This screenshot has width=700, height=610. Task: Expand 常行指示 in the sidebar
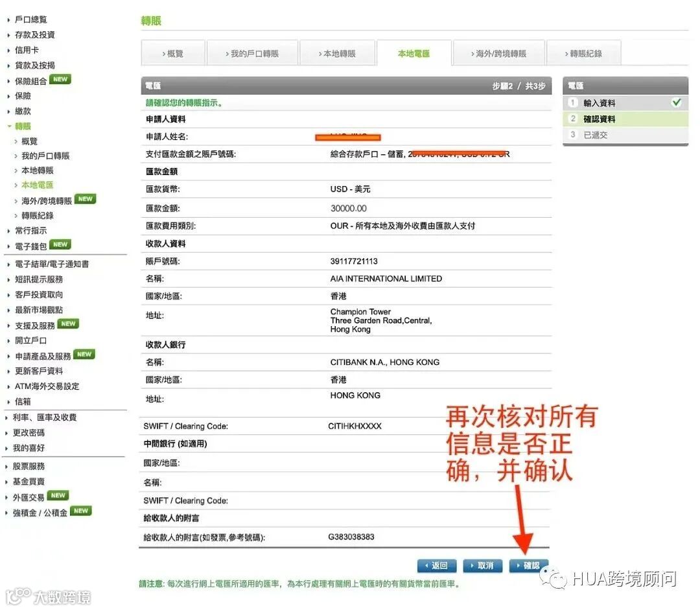[x=30, y=231]
